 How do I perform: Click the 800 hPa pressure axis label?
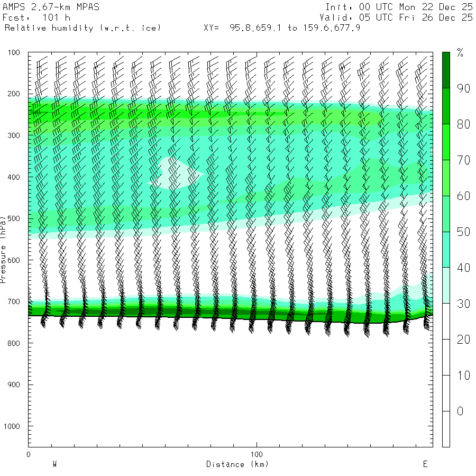tap(14, 343)
